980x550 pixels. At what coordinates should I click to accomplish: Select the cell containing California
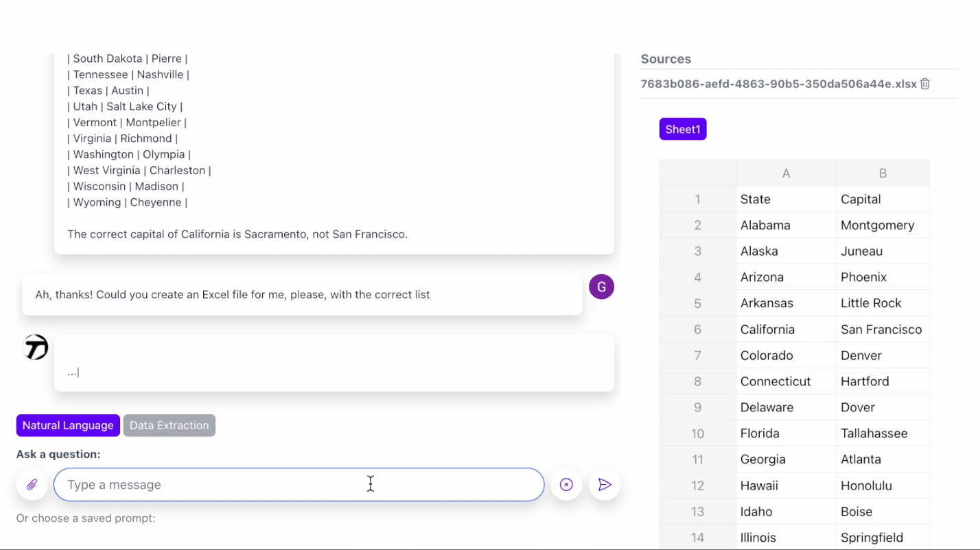[x=767, y=329]
